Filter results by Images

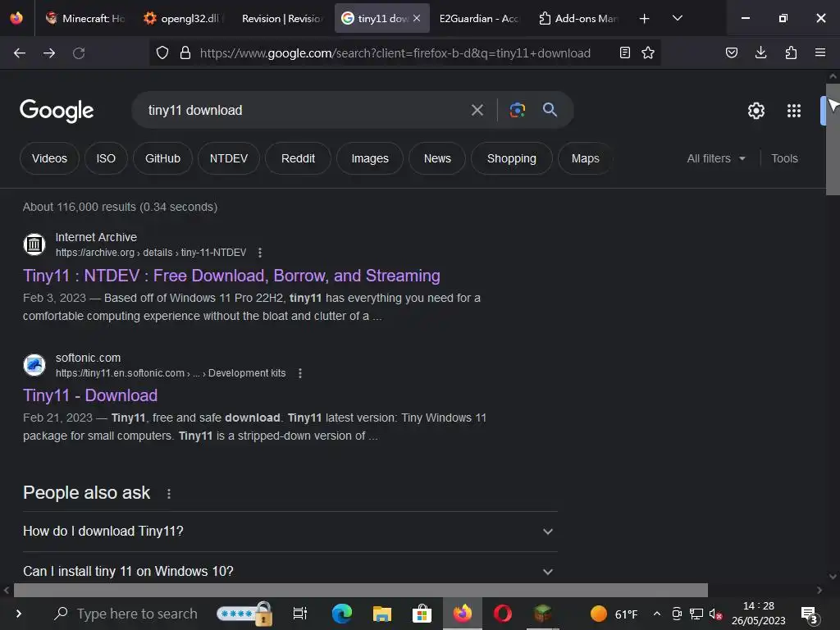tap(370, 158)
